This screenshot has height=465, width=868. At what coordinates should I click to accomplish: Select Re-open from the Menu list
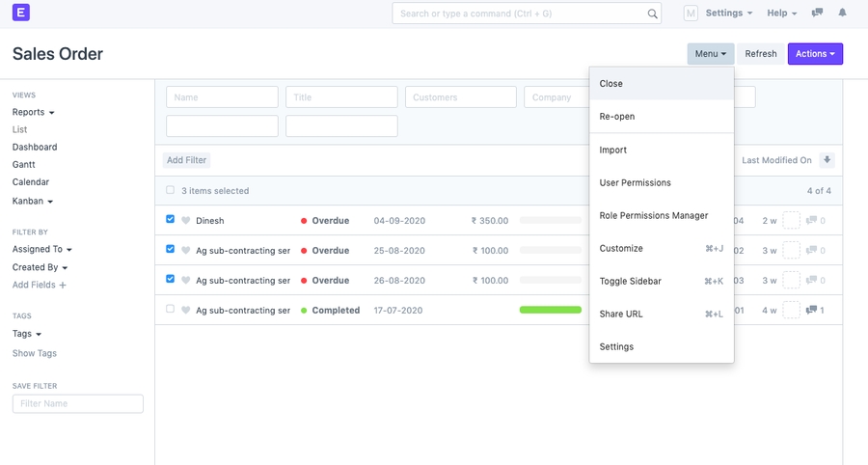tap(617, 117)
